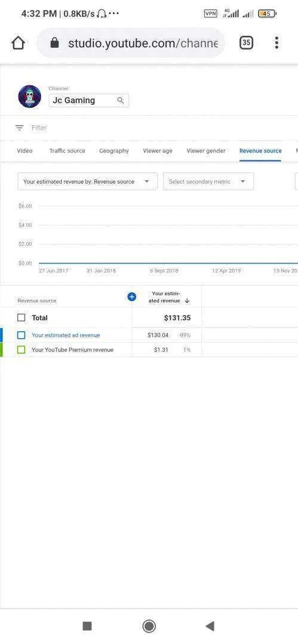298x644 pixels.
Task: Click the Your estimated revenue column header
Action: coord(164,297)
